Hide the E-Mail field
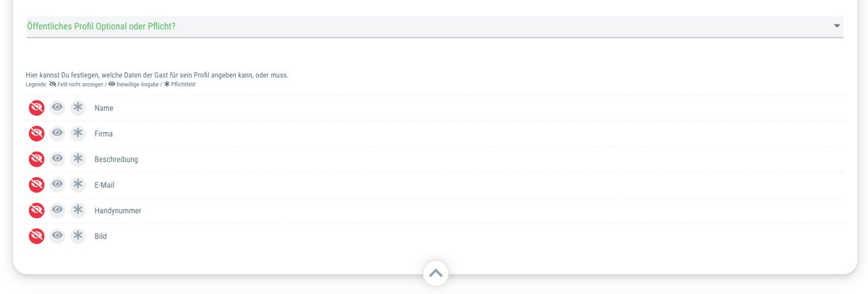The image size is (868, 294). [36, 185]
